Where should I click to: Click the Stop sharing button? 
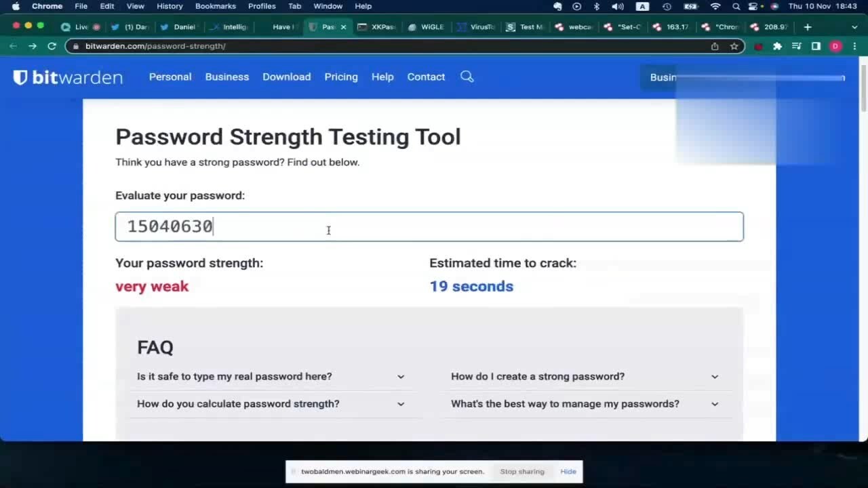pos(522,472)
